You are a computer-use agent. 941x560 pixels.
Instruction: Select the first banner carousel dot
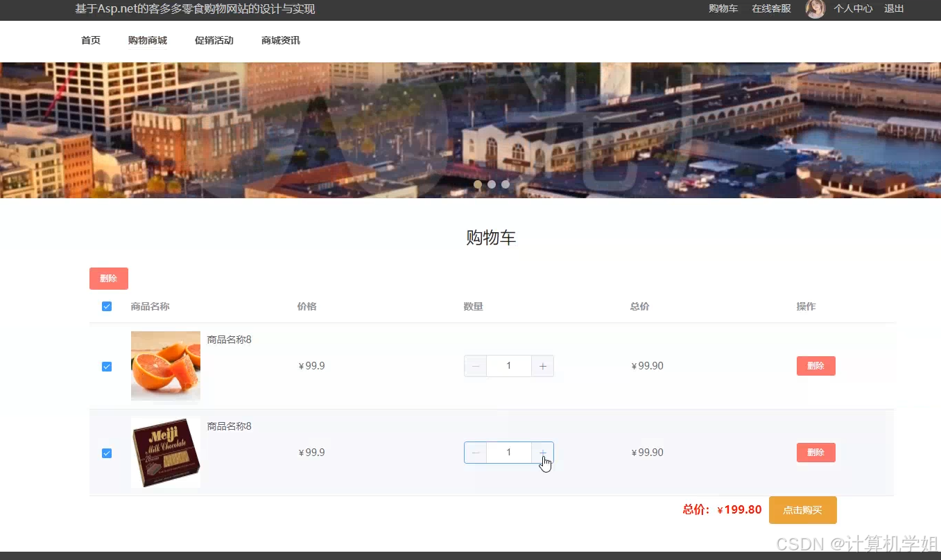click(478, 184)
